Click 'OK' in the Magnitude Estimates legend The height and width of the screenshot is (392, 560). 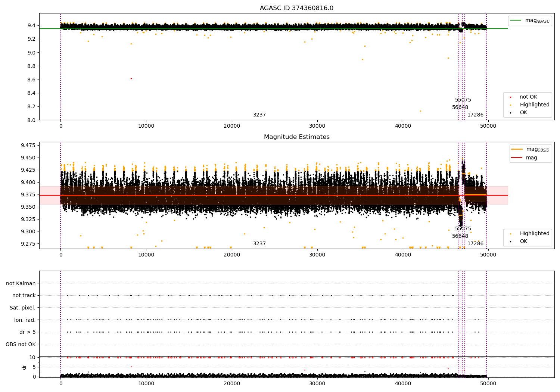(x=519, y=242)
